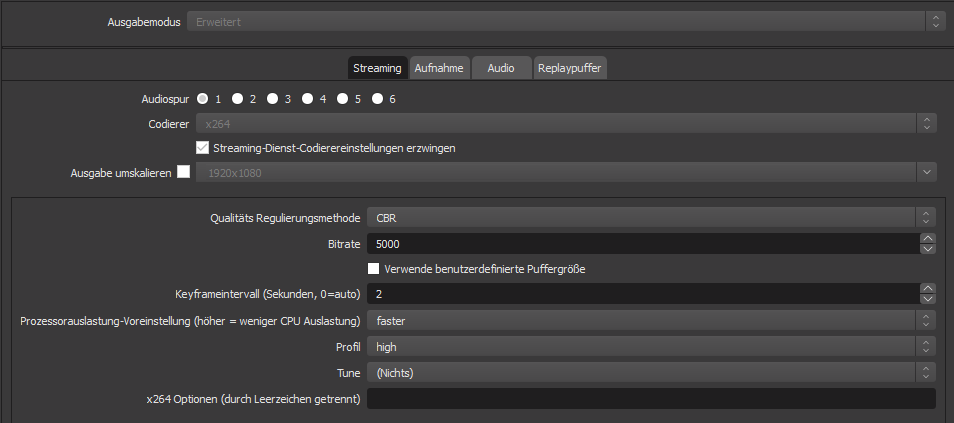Screen dimensions: 954x423
Task: Increase Keyframeintervall with the up arrow
Action: click(928, 289)
